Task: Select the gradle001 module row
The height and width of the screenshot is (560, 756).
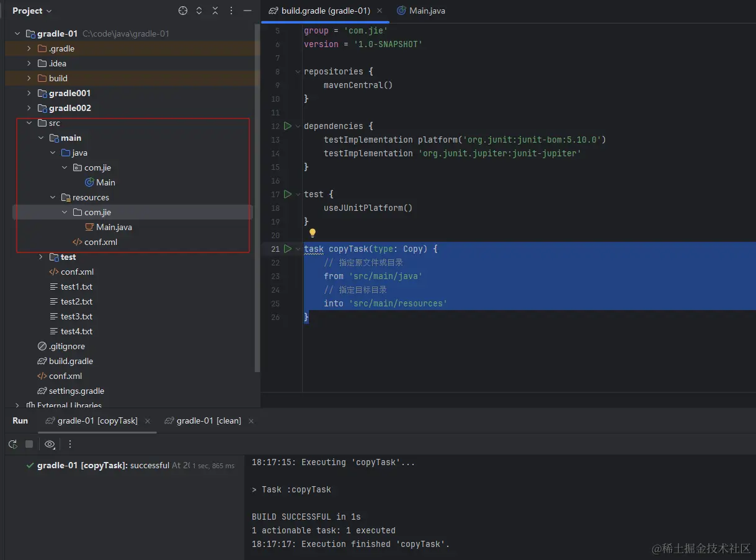Action: [133, 93]
